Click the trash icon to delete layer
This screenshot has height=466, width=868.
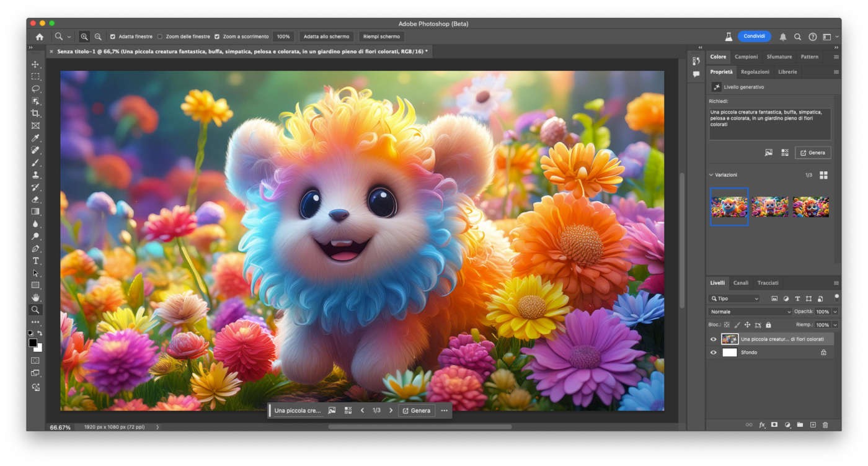pos(825,425)
